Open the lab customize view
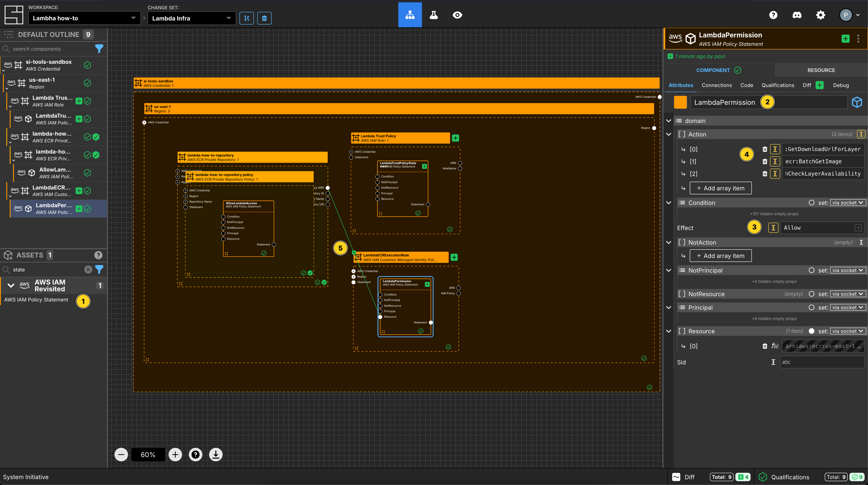This screenshot has height=485, width=868. (x=434, y=15)
